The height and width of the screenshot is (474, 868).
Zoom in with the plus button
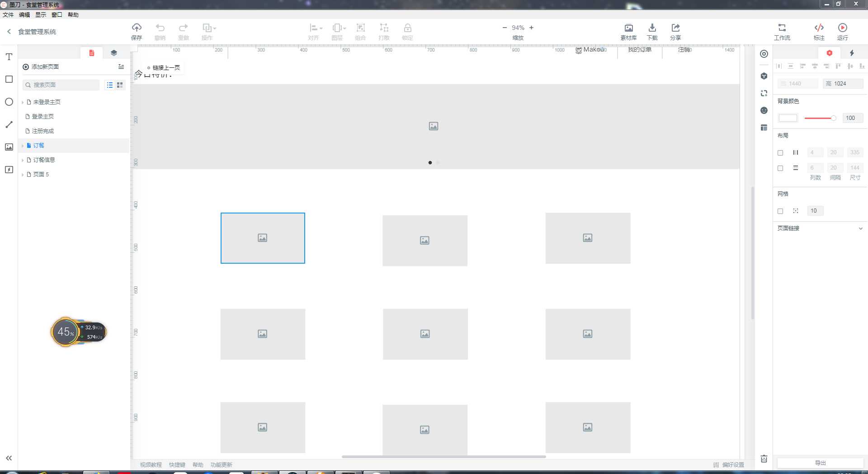[x=531, y=28]
